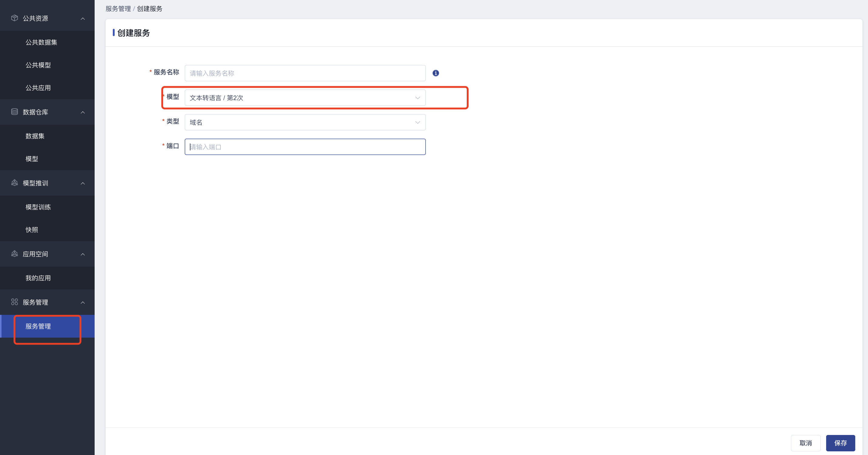Click the 数据仓库 database icon
Screen dimensions: 868x455
(x=15, y=112)
